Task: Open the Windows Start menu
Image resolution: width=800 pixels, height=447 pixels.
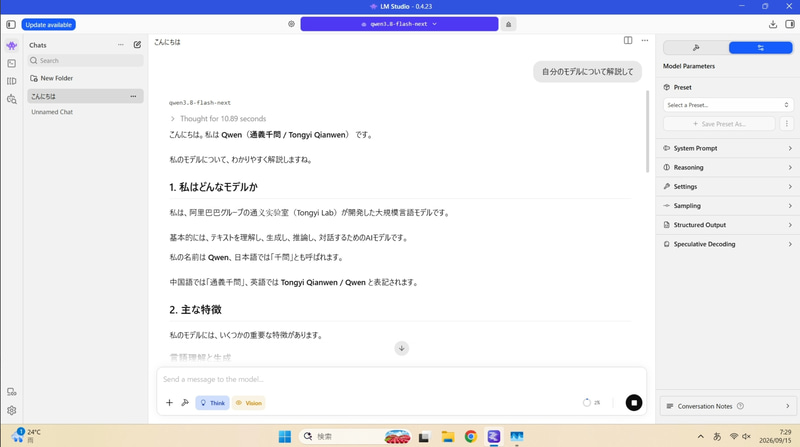Action: point(285,436)
